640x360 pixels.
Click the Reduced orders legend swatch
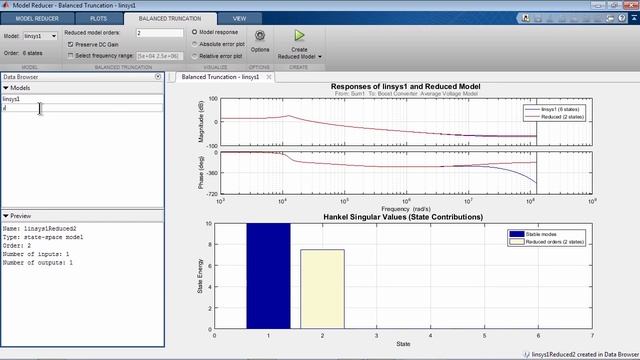(516, 242)
